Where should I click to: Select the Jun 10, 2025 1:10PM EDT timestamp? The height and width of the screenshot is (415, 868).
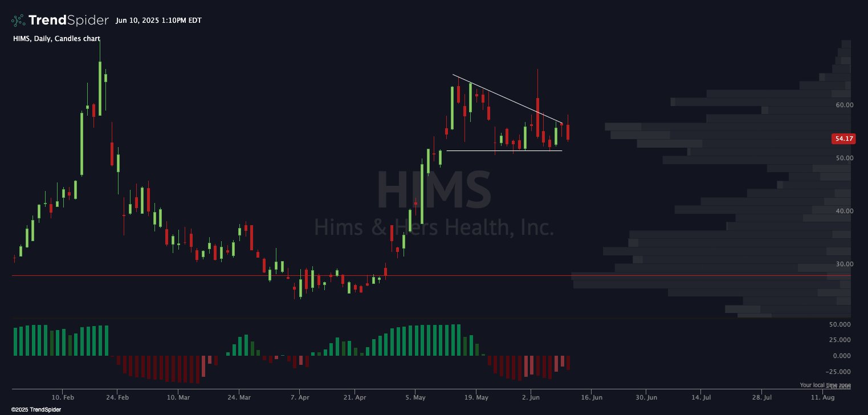158,21
